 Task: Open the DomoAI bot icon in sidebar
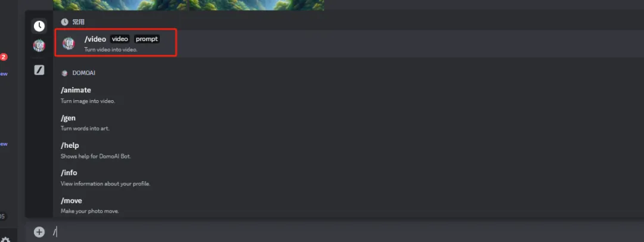pyautogui.click(x=39, y=45)
